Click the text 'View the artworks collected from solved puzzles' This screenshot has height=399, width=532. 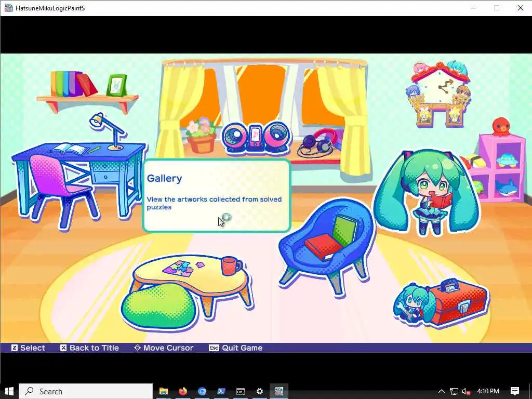[x=214, y=203]
